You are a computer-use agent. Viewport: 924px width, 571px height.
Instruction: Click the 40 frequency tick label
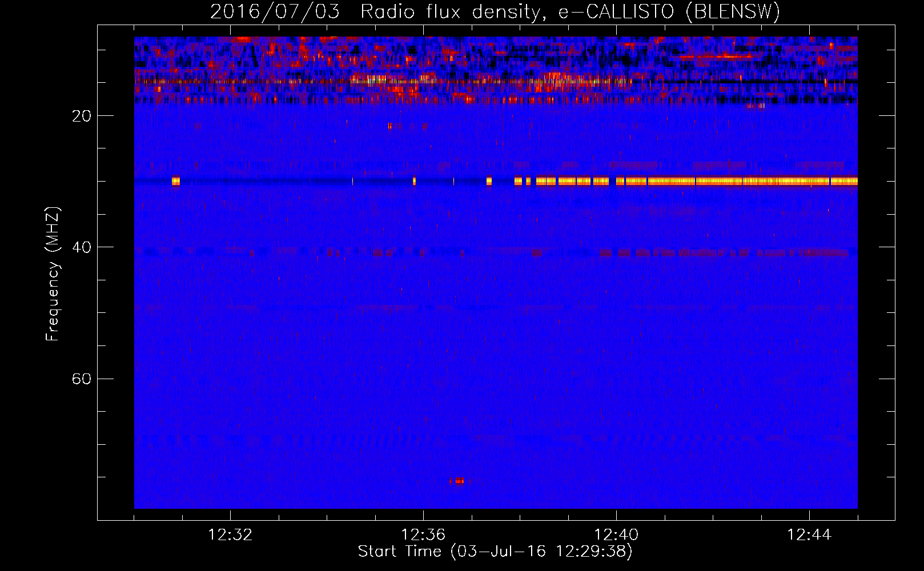[82, 247]
